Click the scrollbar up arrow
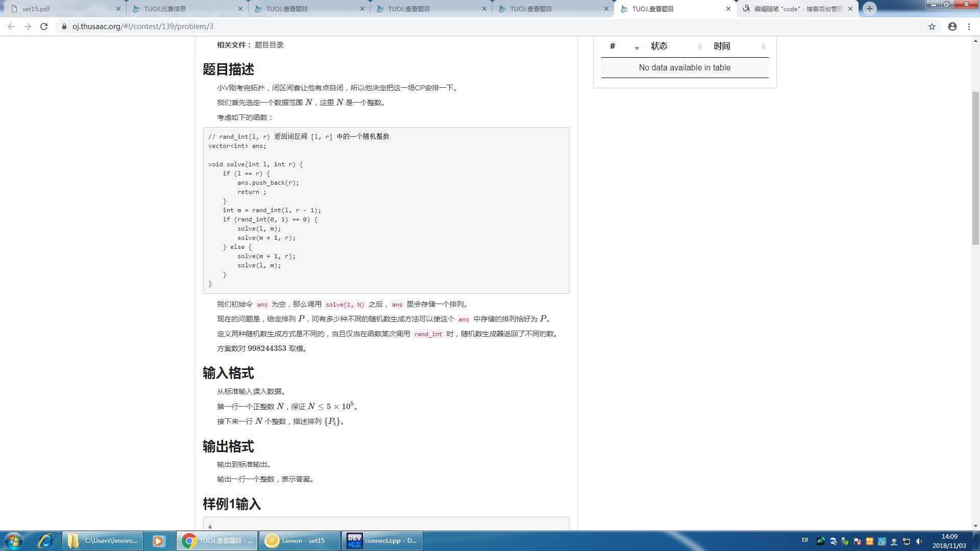 [x=975, y=40]
